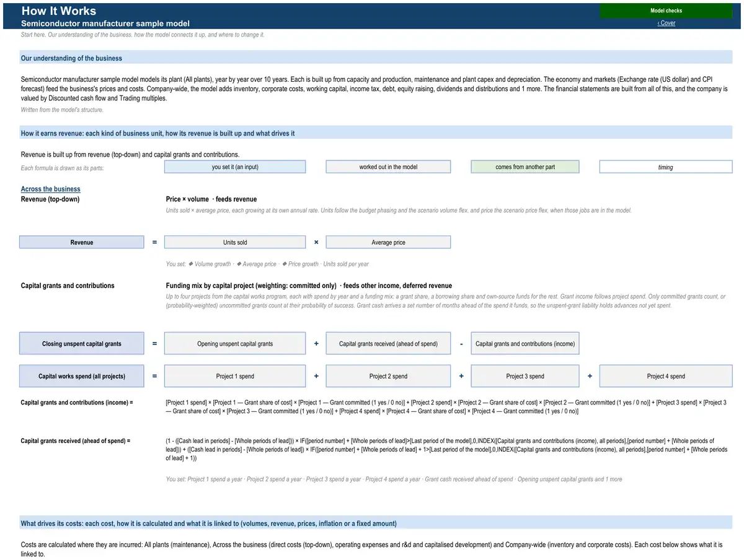
Task: Select the 'Capital grants and contributions (income) =' row label
Action: click(77, 403)
